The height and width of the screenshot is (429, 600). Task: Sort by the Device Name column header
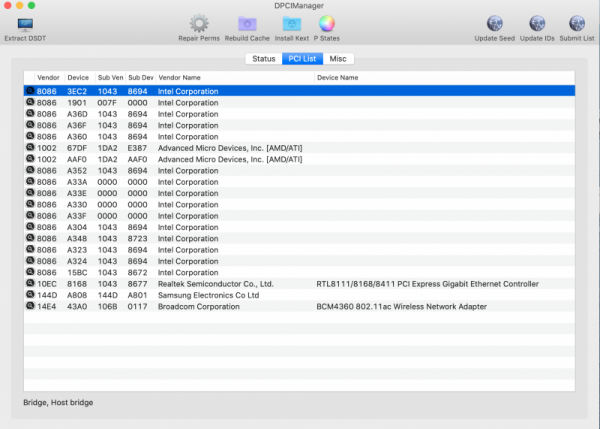[x=337, y=77]
